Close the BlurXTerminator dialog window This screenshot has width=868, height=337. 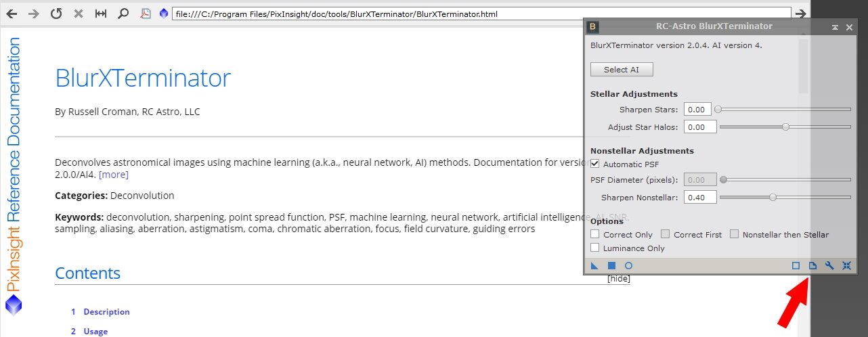tap(848, 27)
